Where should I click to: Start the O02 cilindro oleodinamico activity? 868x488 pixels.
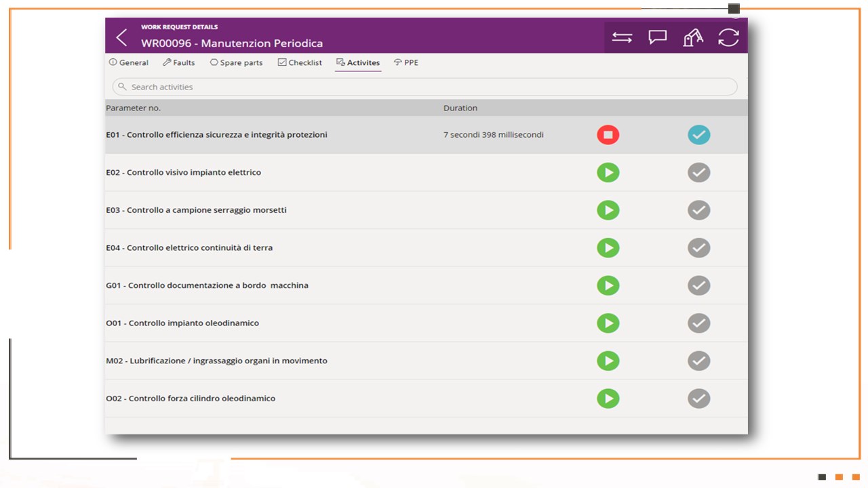tap(608, 399)
